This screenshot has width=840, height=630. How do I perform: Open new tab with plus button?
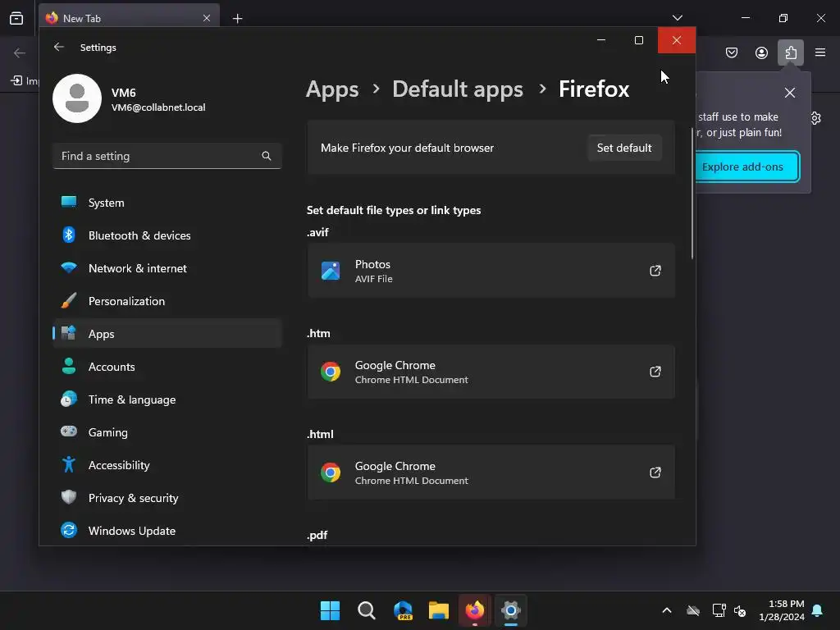pos(237,18)
